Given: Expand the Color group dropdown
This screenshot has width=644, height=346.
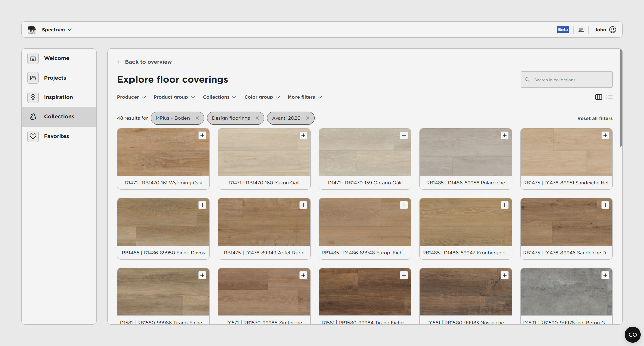Looking at the screenshot, I should coord(262,97).
